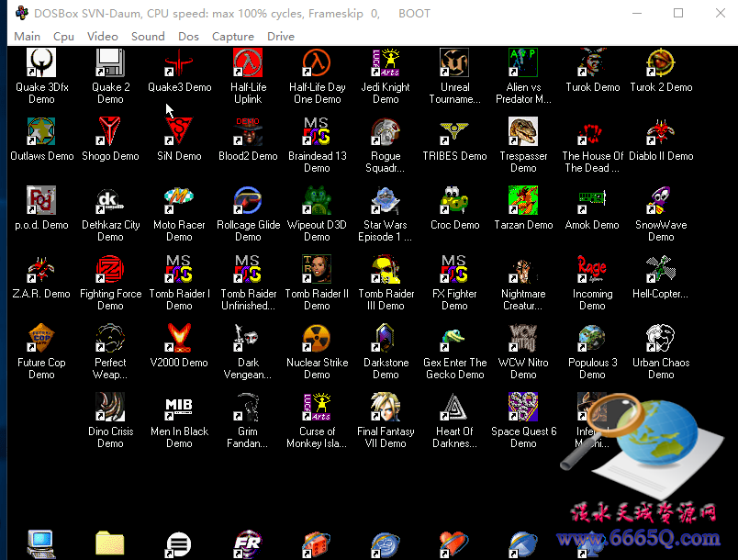Select the Unreal Tournament icon
This screenshot has width=738, height=560.
pyautogui.click(x=454, y=62)
